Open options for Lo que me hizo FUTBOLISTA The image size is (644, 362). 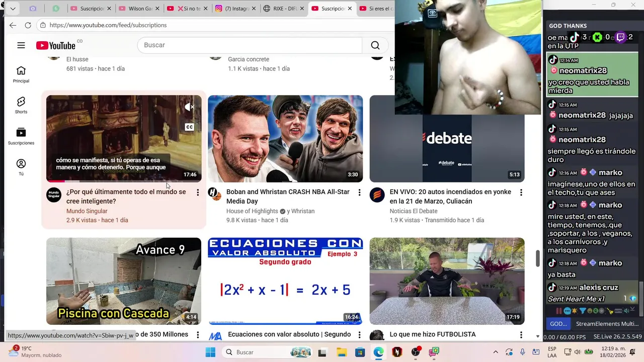pos(521,335)
